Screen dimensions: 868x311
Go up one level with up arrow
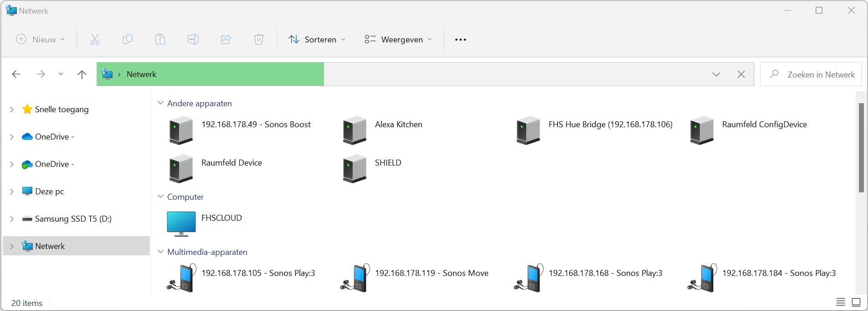(x=82, y=74)
